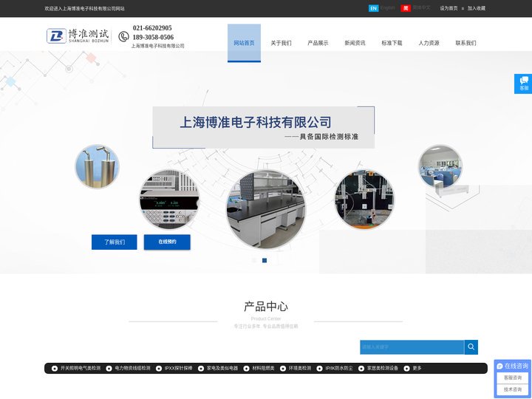Click the 189-3058-0506 phone number
Screen dimensions: 532x399
153,38
